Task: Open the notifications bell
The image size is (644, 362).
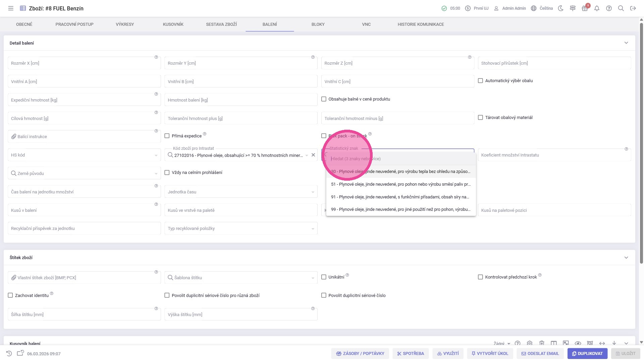Action: pos(597,8)
